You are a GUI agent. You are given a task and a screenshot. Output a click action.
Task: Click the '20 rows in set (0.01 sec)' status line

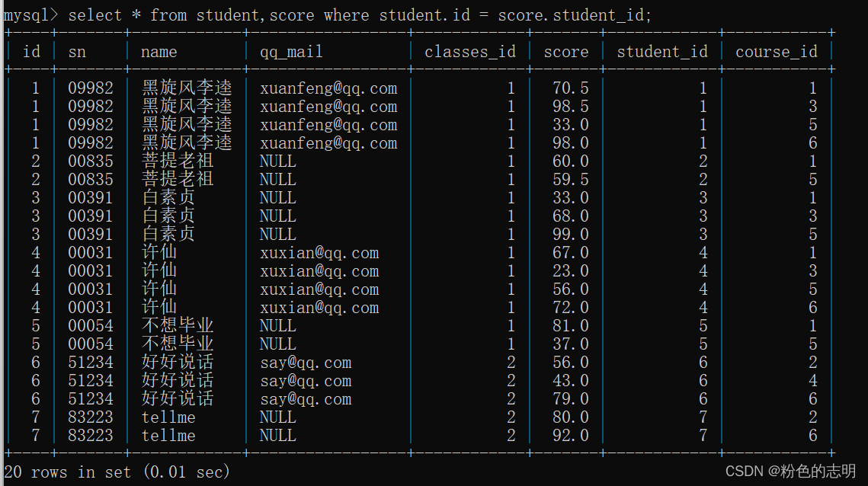tap(117, 472)
